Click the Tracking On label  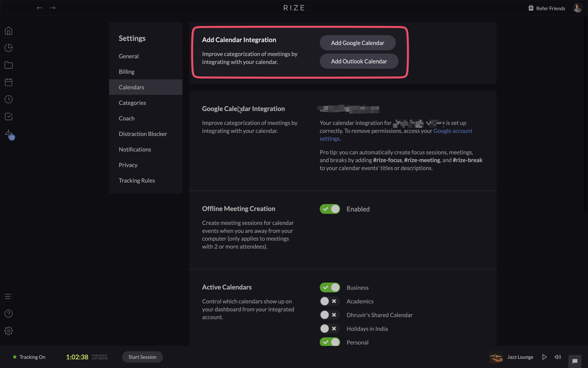click(x=32, y=357)
